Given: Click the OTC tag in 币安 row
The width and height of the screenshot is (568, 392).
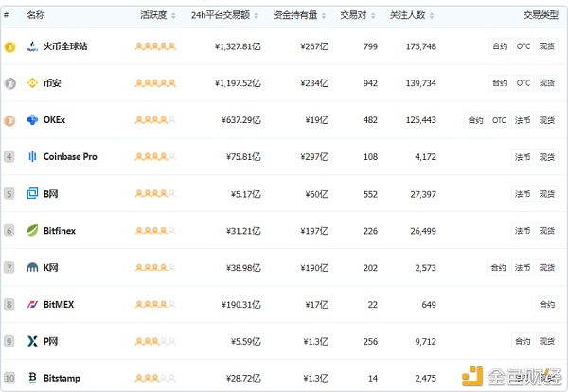Looking at the screenshot, I should click(524, 83).
